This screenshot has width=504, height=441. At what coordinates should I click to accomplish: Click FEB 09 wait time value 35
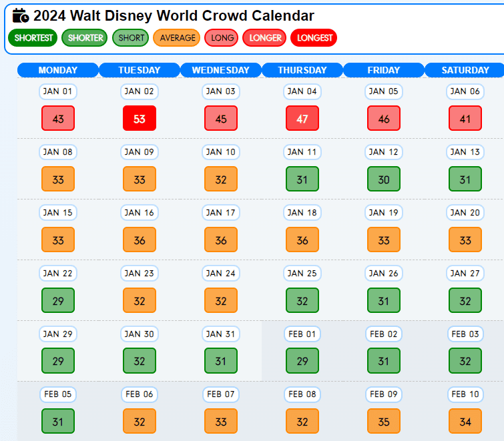[x=384, y=421]
